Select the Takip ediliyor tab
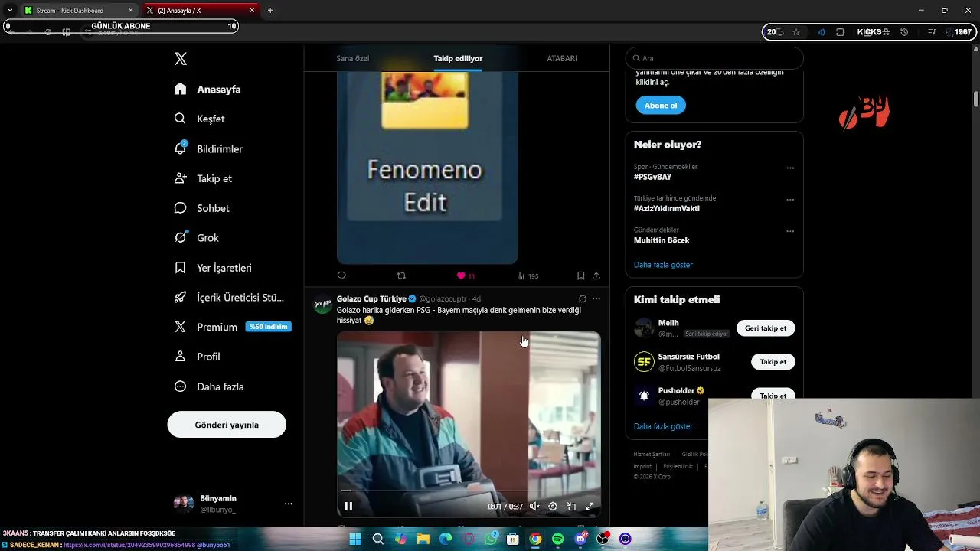 pos(458,58)
